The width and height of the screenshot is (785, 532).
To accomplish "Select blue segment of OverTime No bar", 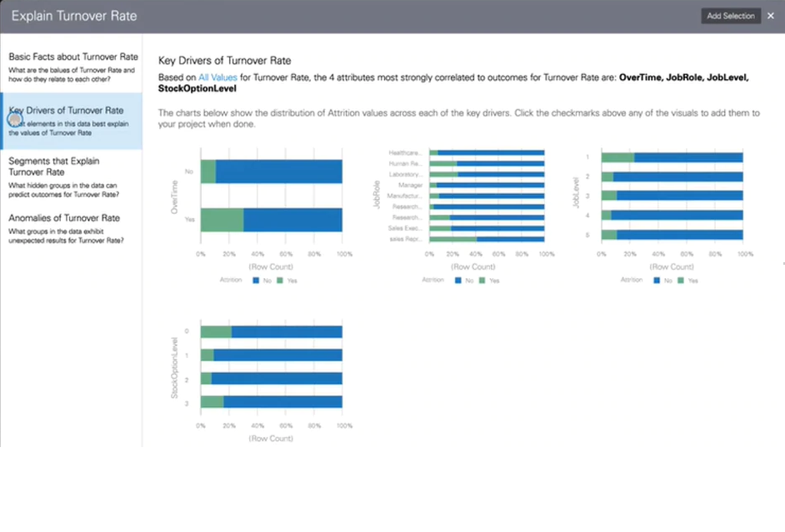I will pyautogui.click(x=279, y=172).
